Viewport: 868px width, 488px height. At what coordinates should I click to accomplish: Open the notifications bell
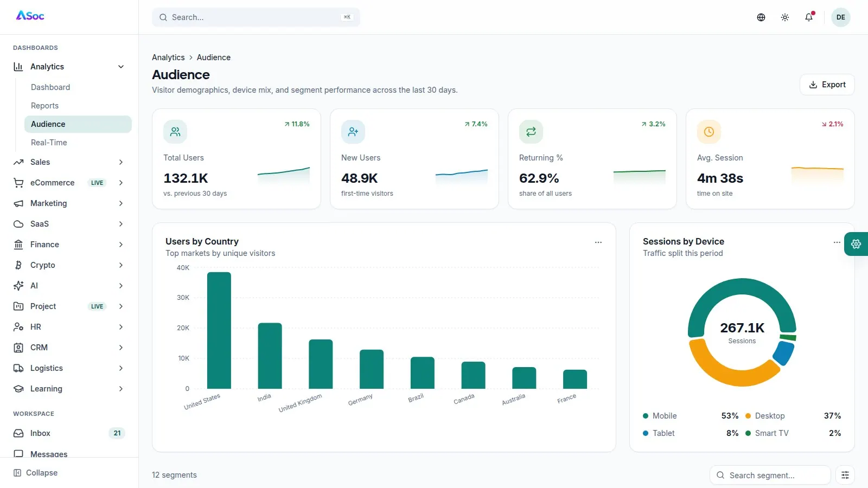[x=809, y=17]
